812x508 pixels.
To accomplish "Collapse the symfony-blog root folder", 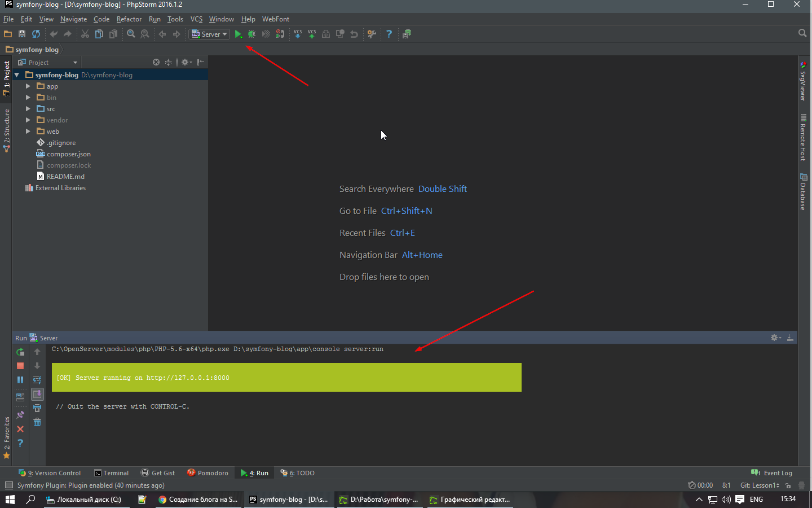I will 17,75.
